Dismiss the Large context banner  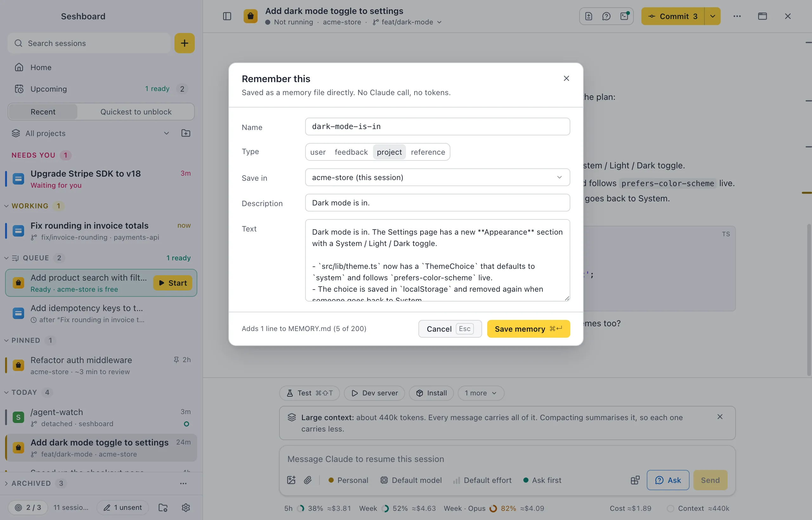(x=720, y=417)
